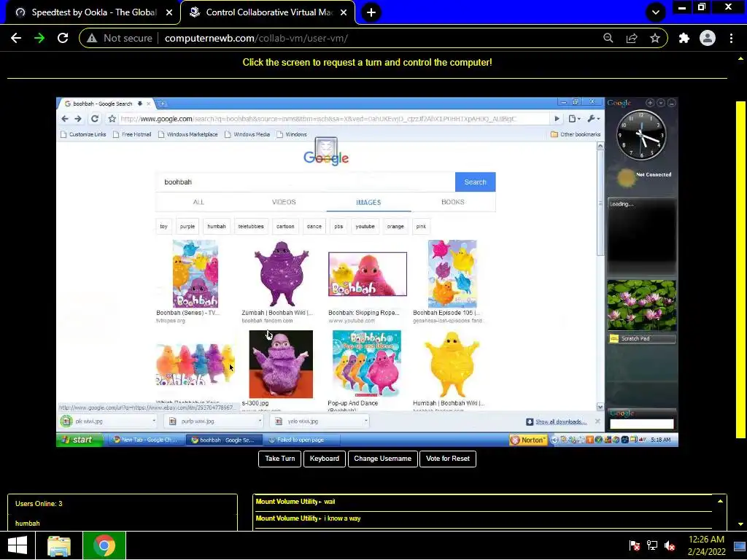Image resolution: width=747 pixels, height=560 pixels.
Task: Open the Boohbah Skipping Rope thumbnail
Action: (x=368, y=274)
